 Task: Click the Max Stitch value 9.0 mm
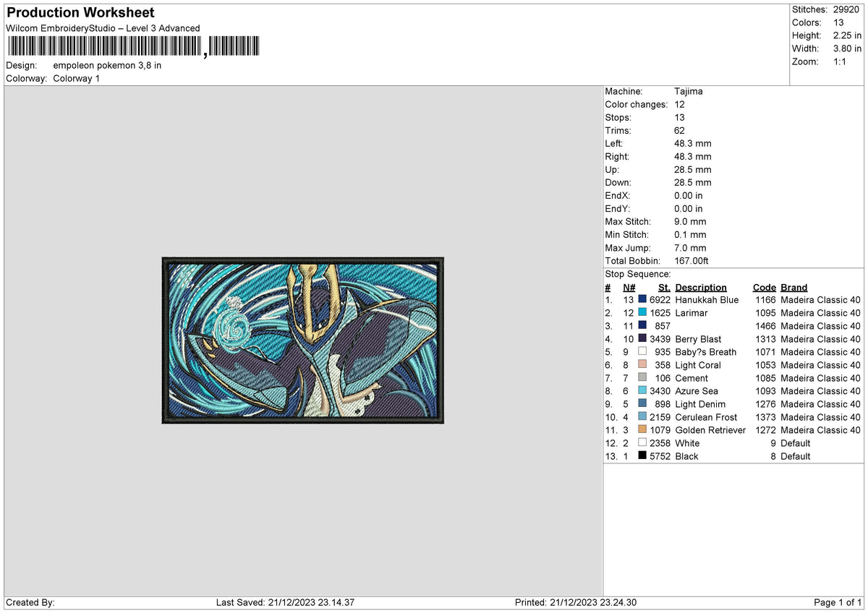pyautogui.click(x=690, y=221)
